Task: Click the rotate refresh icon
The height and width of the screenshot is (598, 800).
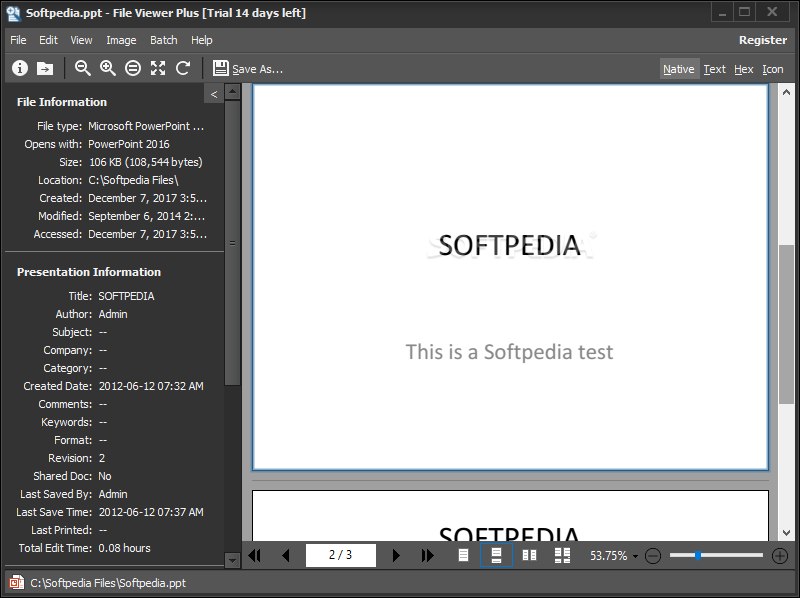Action: coord(183,68)
